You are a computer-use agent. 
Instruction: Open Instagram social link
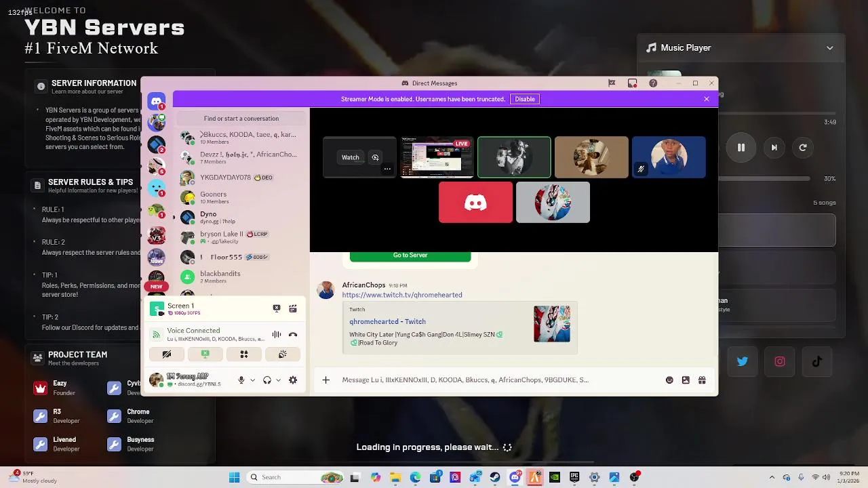pyautogui.click(x=780, y=362)
